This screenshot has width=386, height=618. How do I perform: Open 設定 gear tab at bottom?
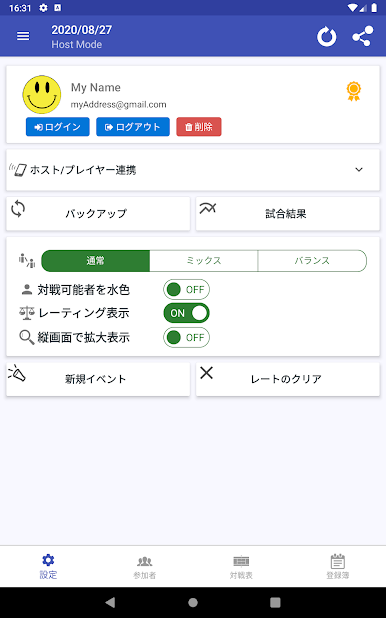(48, 567)
